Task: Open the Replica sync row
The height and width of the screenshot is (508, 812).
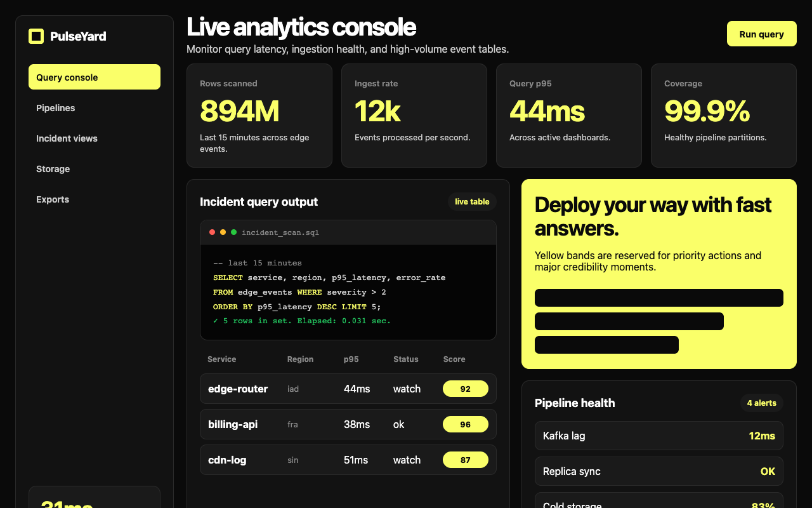Action: (x=659, y=471)
